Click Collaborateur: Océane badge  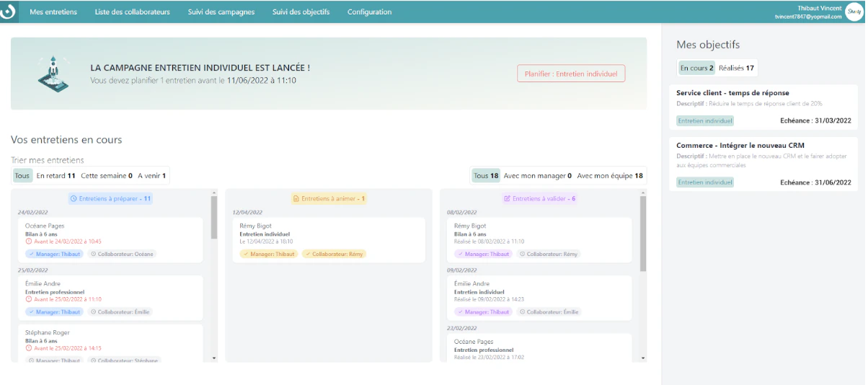tap(122, 254)
